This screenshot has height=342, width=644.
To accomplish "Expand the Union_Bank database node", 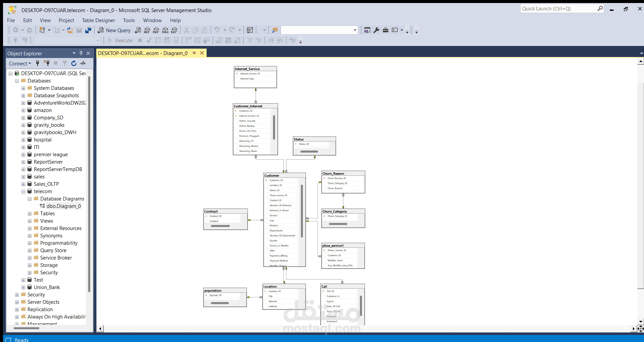I will (23, 288).
